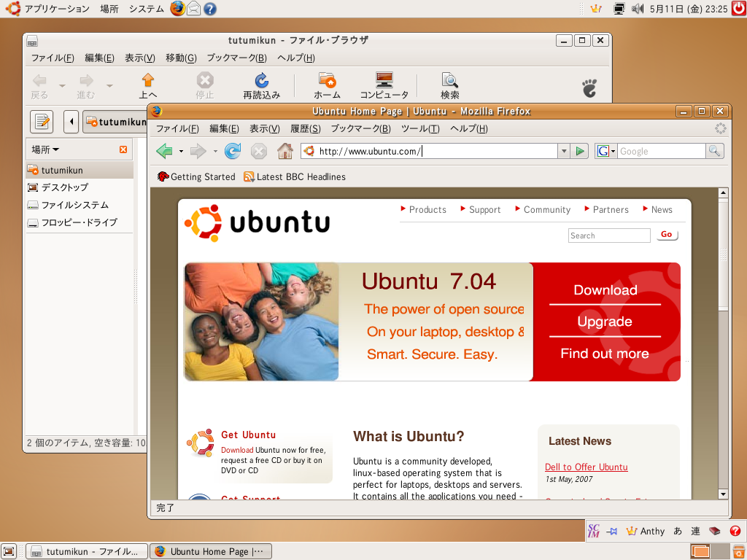
Task: Follow the Dell to Offer Ubuntu link
Action: [586, 467]
